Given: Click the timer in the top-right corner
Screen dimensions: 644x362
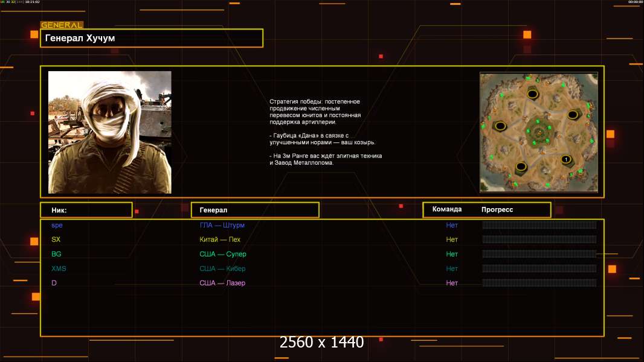Looking at the screenshot, I should coord(635,2).
